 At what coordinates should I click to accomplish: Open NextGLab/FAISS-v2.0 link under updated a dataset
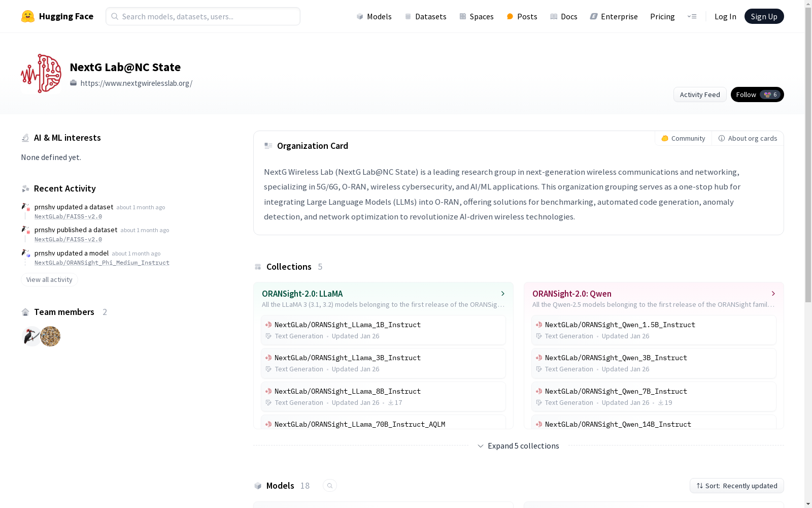pyautogui.click(x=68, y=216)
